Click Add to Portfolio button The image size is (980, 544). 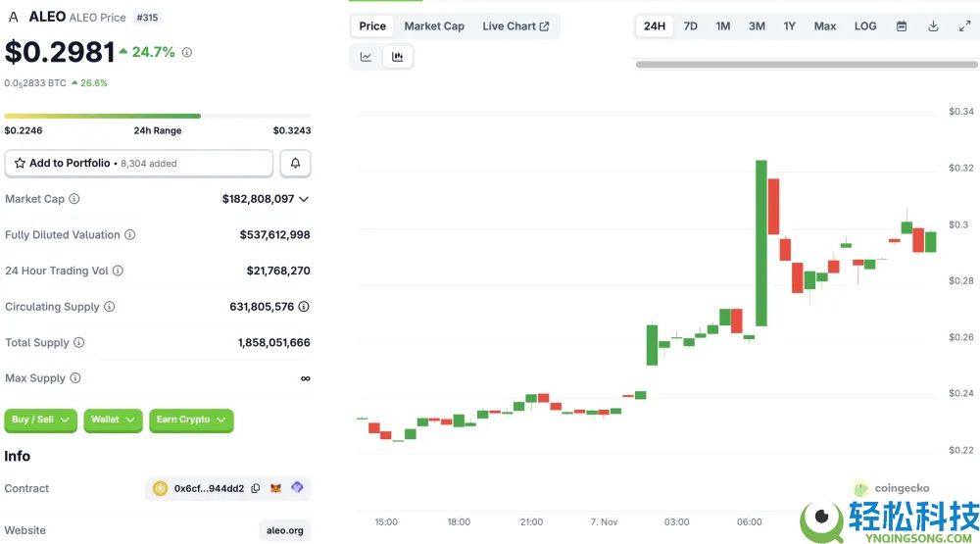coord(139,163)
